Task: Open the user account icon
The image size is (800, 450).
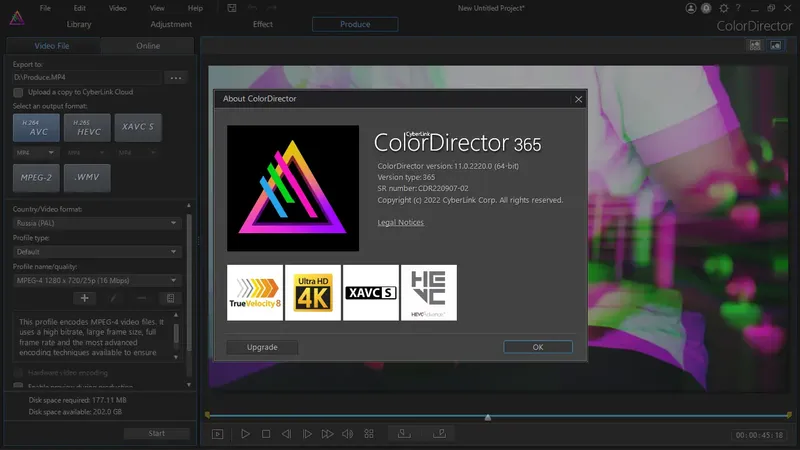Action: click(690, 8)
